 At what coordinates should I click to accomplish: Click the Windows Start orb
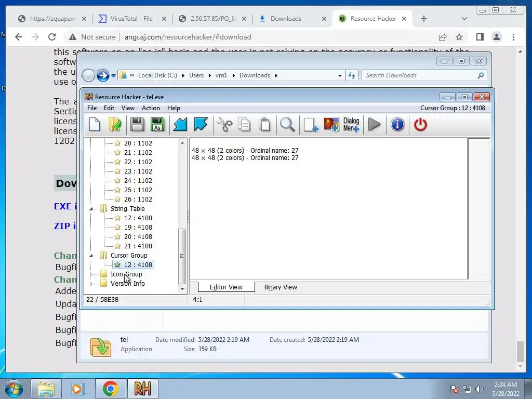14,389
